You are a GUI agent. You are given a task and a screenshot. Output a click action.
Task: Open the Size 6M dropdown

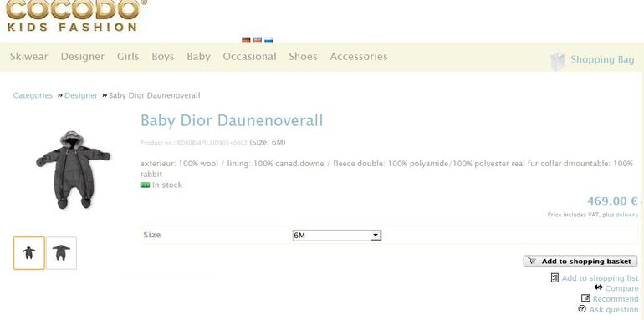pos(337,236)
